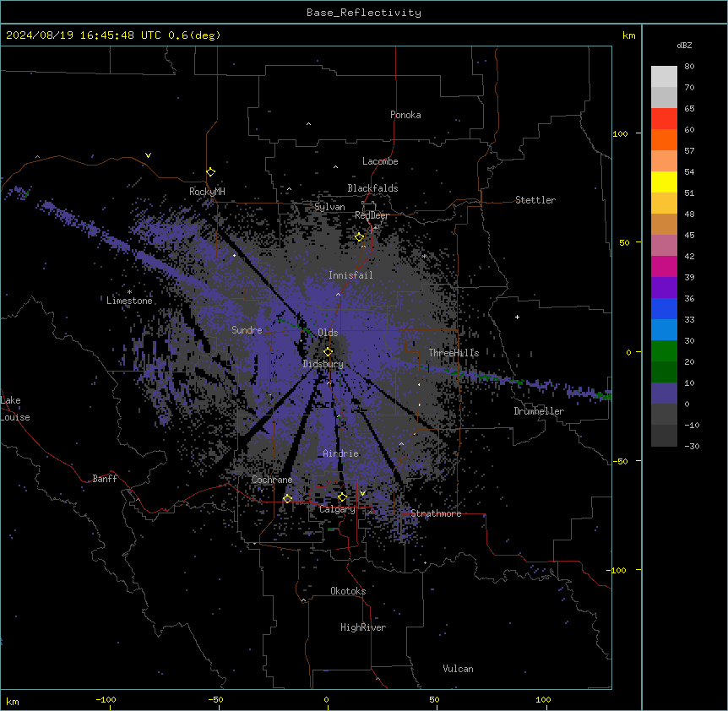Click the Ponoka city label

pyautogui.click(x=405, y=115)
